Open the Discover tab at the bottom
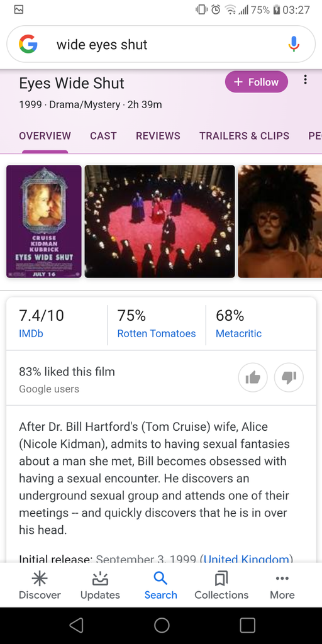The height and width of the screenshot is (644, 322). tap(40, 586)
